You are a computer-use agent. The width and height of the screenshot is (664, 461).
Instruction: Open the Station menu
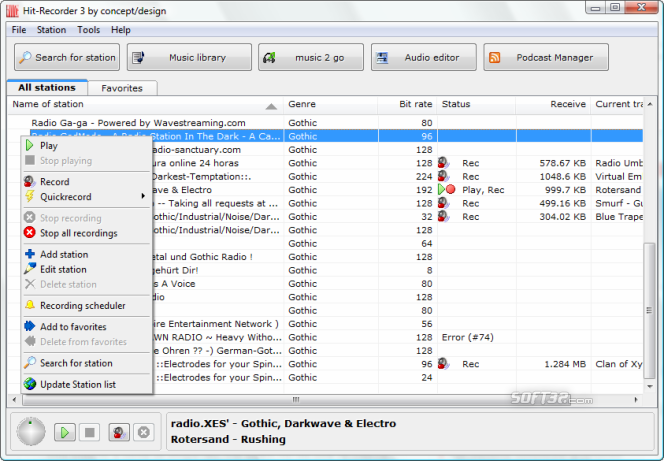point(51,30)
